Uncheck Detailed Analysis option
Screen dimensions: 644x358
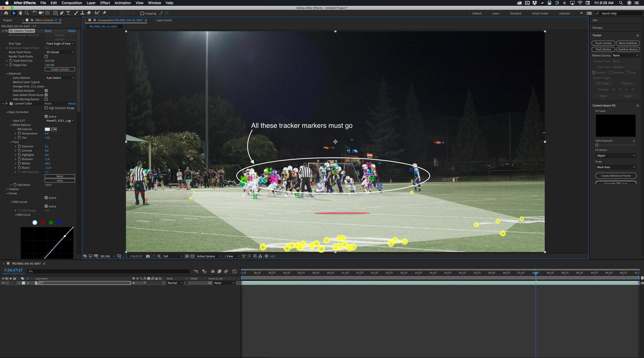point(46,91)
